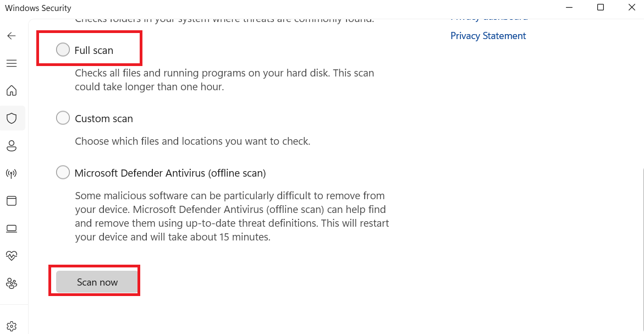Open Firewall & network protection icon

click(12, 173)
